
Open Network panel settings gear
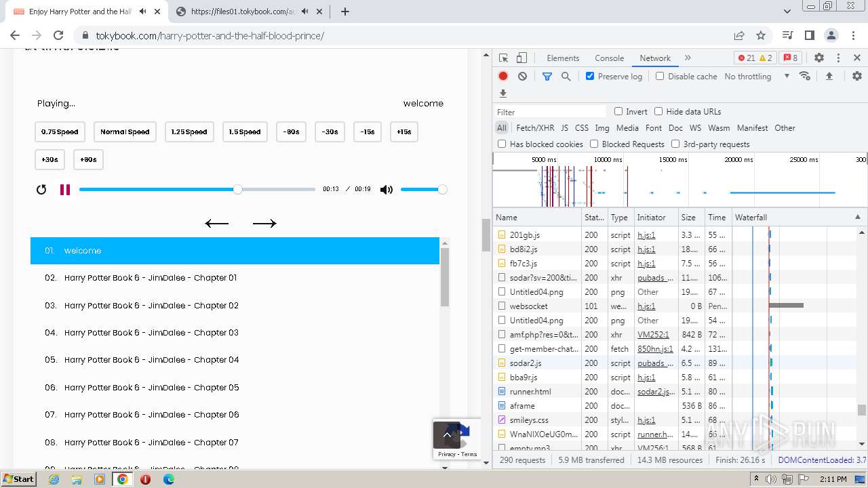point(857,77)
